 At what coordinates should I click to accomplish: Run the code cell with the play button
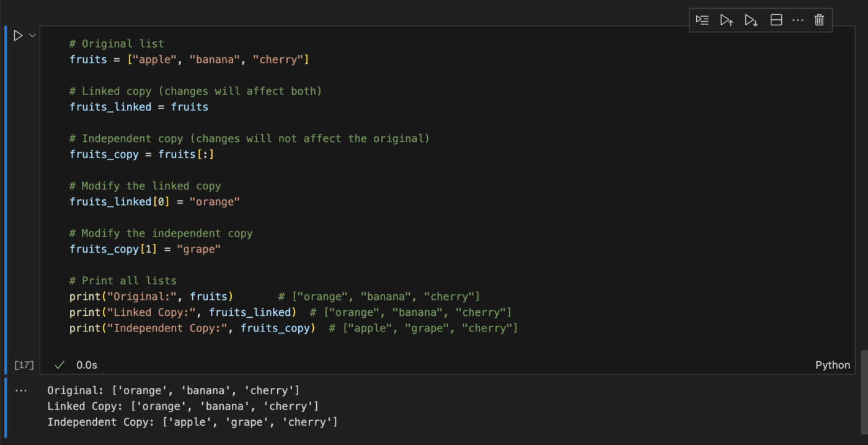[18, 36]
